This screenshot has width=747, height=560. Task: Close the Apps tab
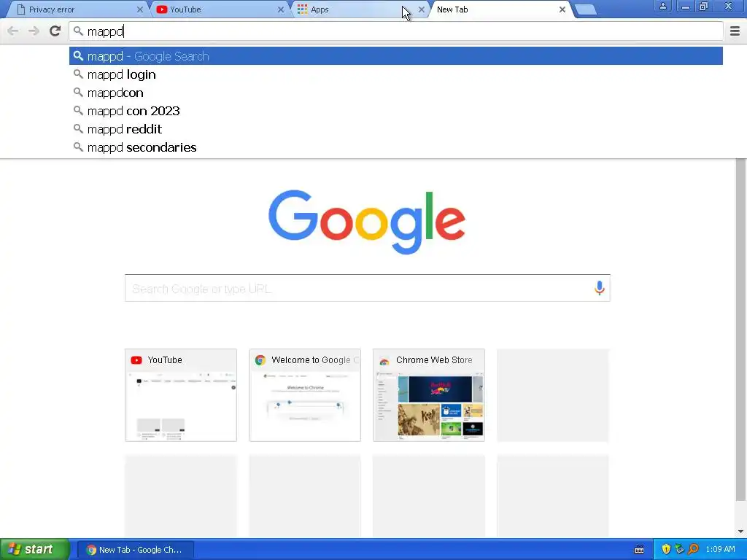coord(421,9)
